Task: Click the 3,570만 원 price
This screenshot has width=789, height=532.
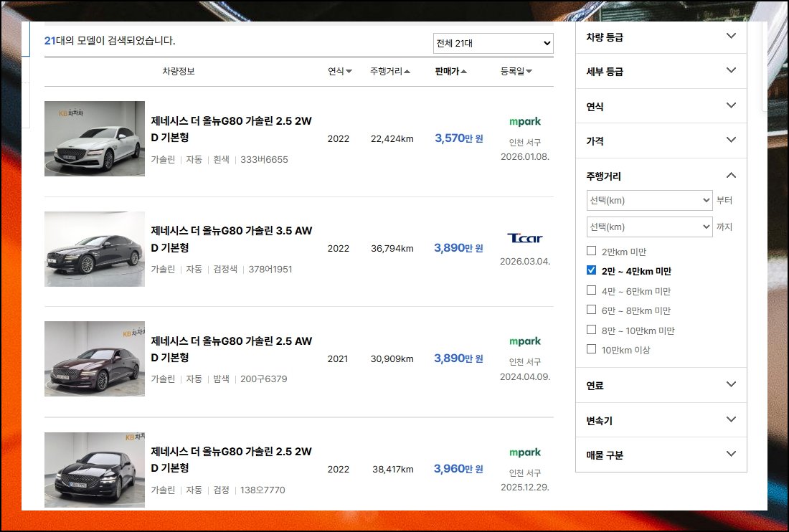Action: coord(459,138)
